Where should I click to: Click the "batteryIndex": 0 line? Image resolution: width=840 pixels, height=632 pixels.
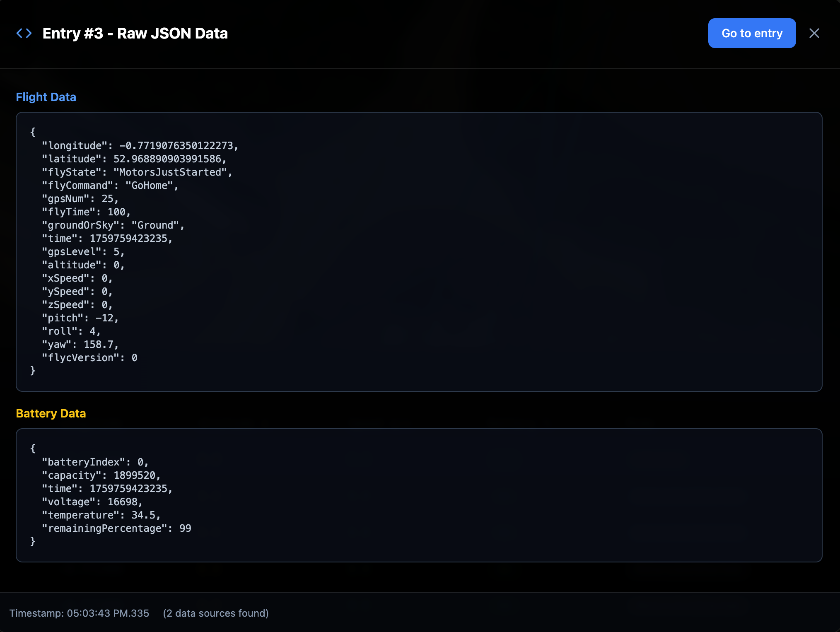[x=95, y=462]
